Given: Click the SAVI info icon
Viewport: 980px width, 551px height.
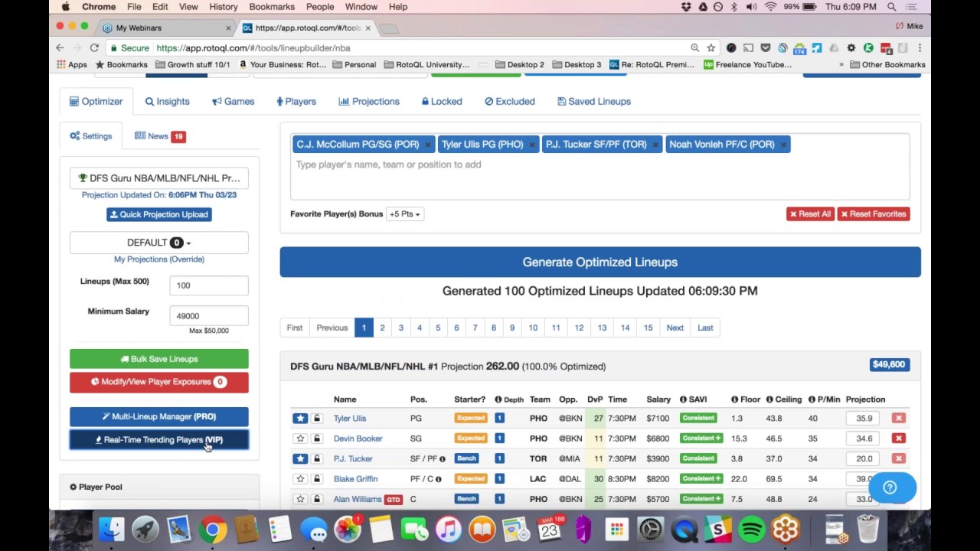Looking at the screenshot, I should tap(683, 399).
